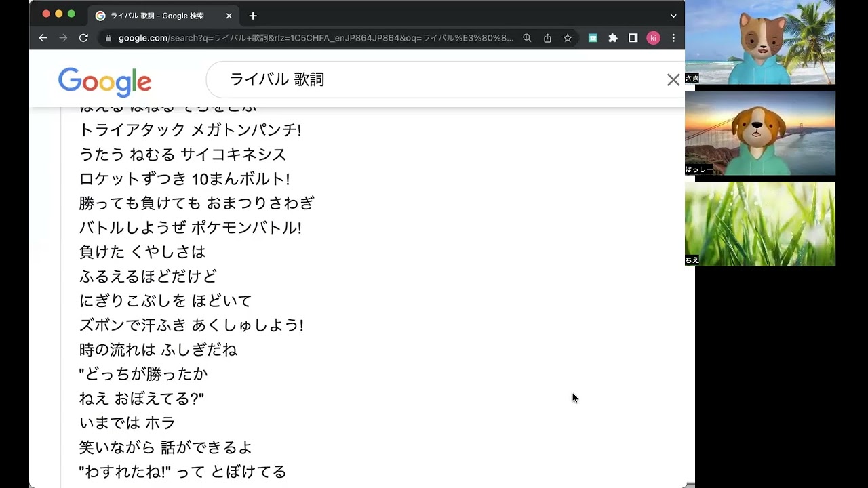Open the pink 'ki' profile avatar
Viewport: 868px width, 488px height.
[653, 38]
